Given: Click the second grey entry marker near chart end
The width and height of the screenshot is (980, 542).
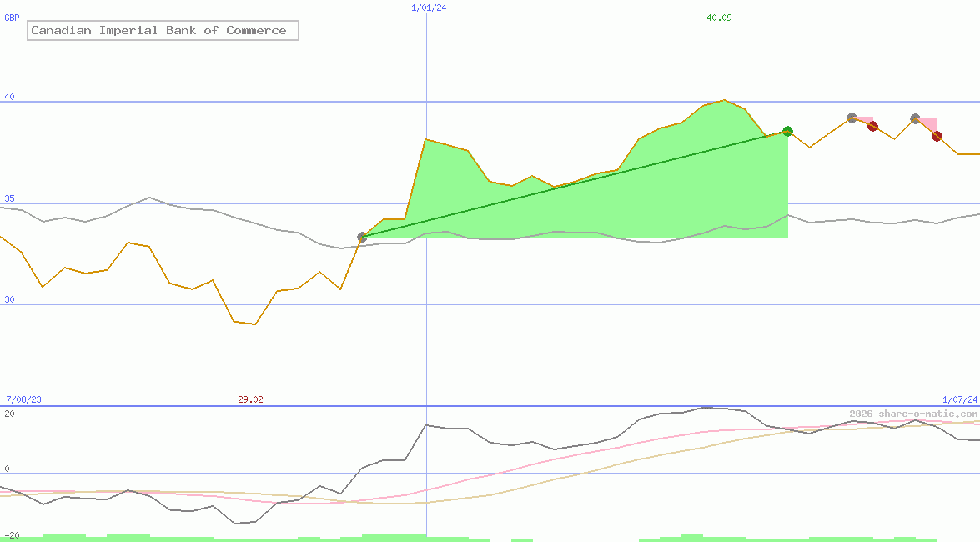Looking at the screenshot, I should [915, 118].
